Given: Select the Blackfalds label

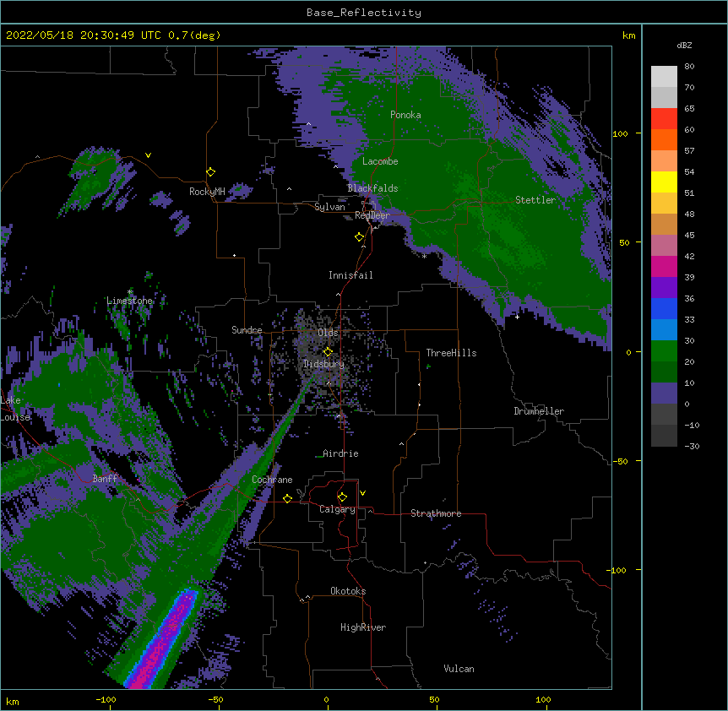Looking at the screenshot, I should point(372,188).
